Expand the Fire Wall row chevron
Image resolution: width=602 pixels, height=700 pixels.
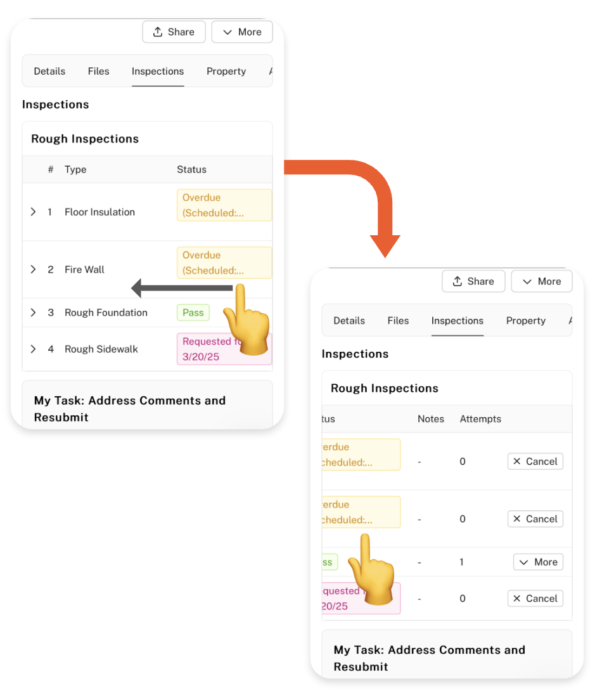click(x=34, y=269)
